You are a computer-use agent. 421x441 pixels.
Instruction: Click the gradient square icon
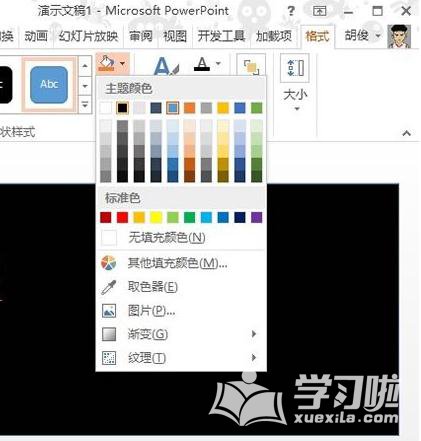(109, 334)
